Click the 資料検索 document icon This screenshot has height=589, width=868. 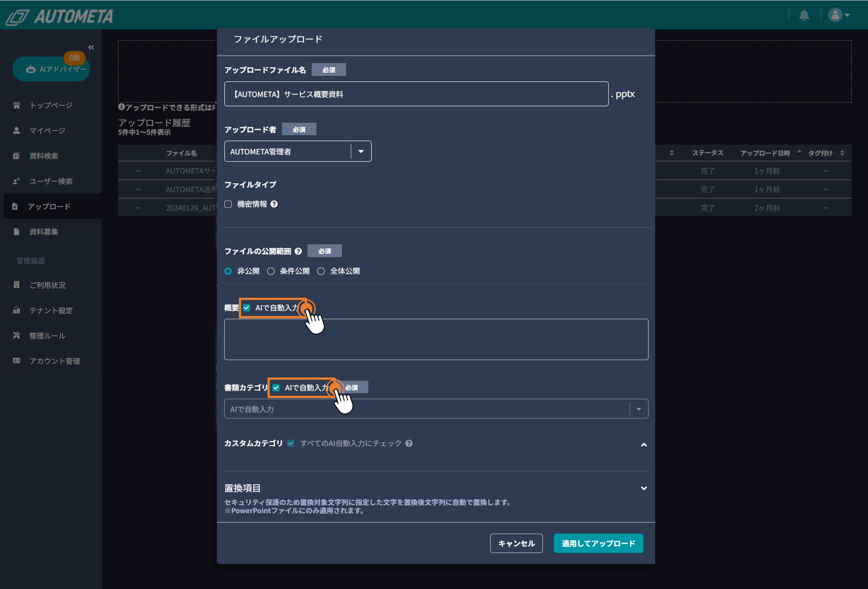coord(16,156)
